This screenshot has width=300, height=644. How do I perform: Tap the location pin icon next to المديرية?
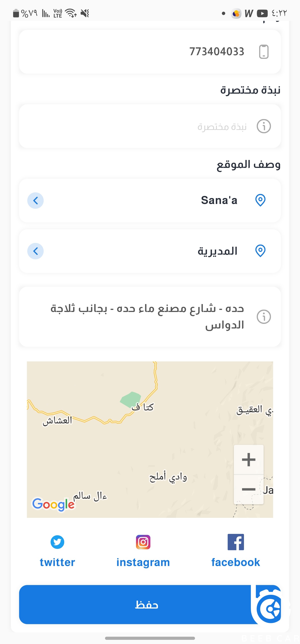(260, 251)
